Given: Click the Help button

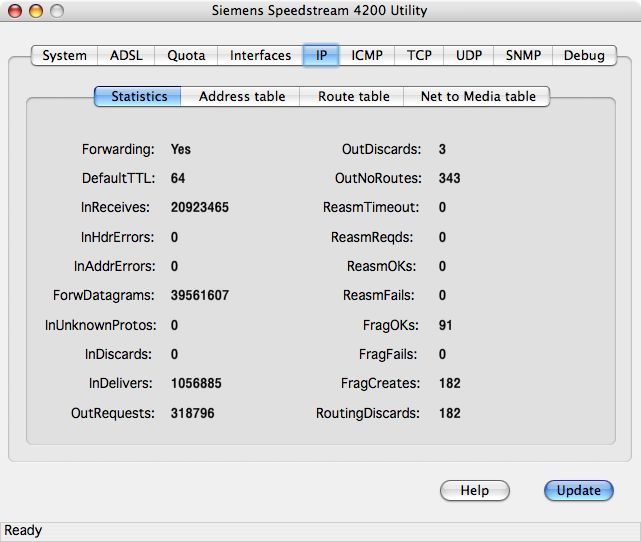Looking at the screenshot, I should 475,490.
